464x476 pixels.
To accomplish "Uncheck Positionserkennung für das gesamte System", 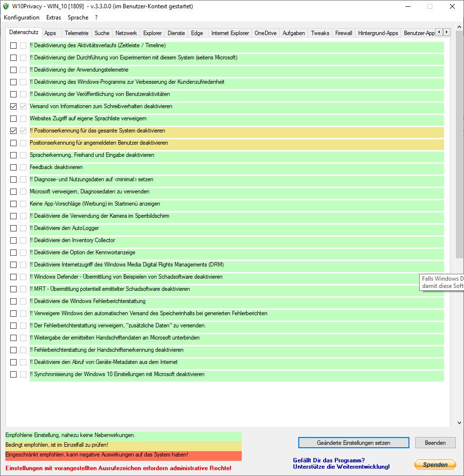I will click(x=13, y=131).
